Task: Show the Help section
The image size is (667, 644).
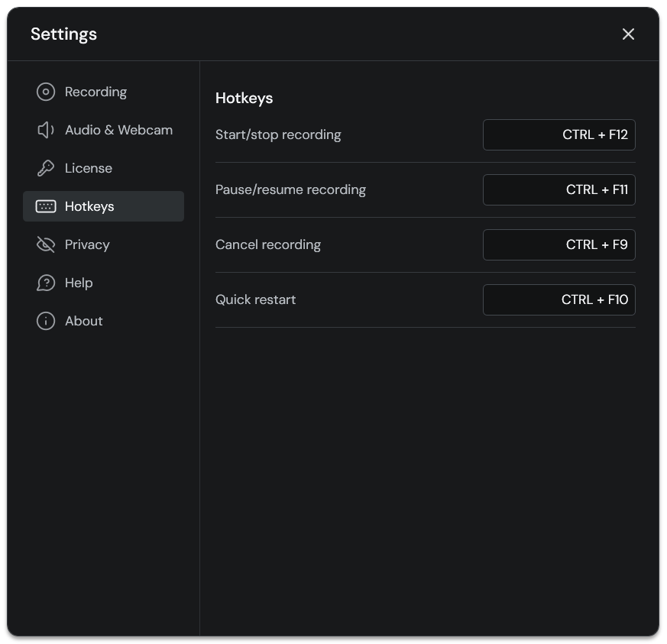Action: tap(79, 283)
